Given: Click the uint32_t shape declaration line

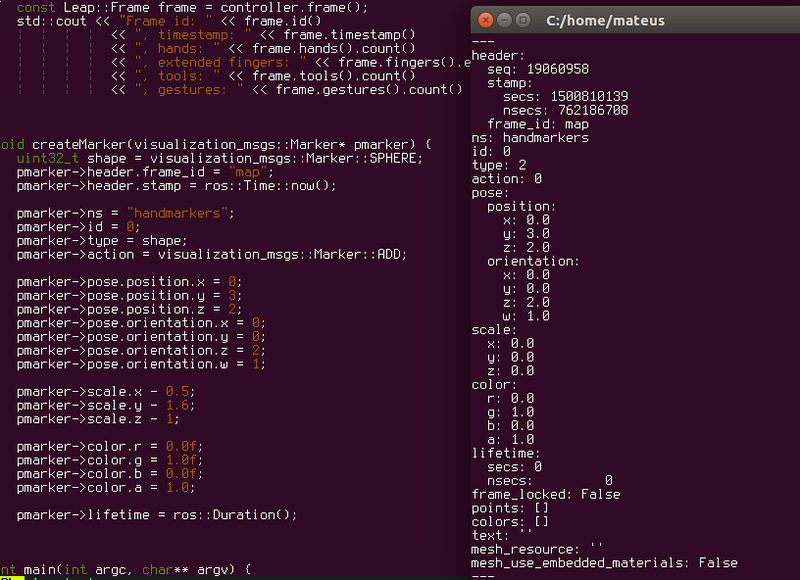Looking at the screenshot, I should click(220, 158).
